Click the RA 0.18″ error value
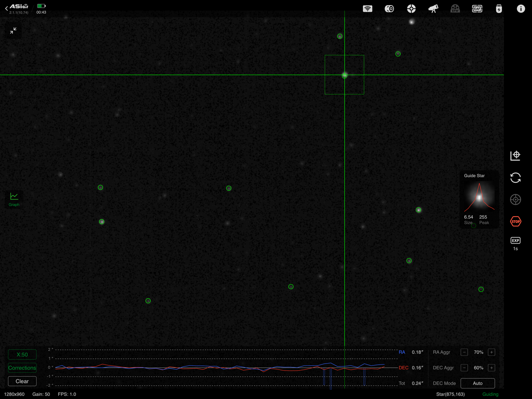The image size is (532, 399). point(417,352)
